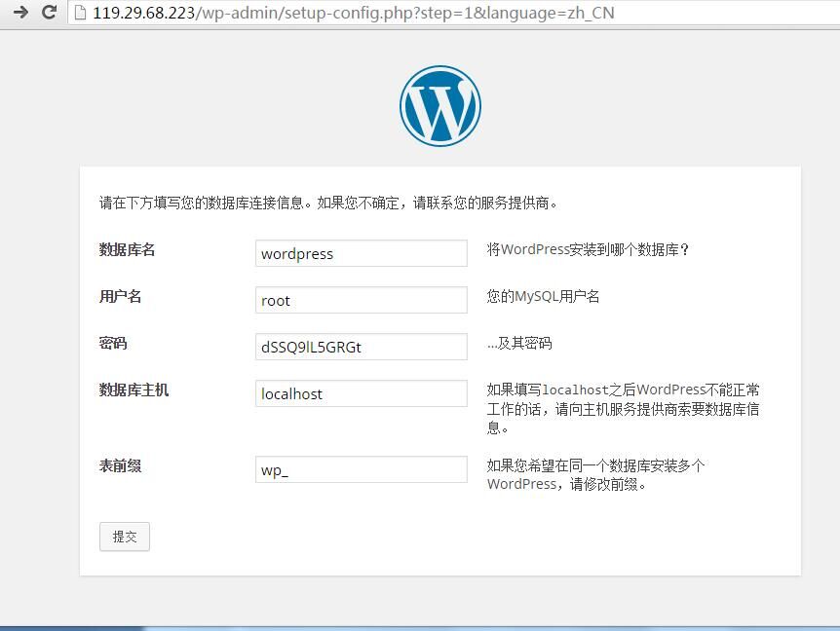
Task: Reload the page with refresh icon
Action: tap(50, 12)
